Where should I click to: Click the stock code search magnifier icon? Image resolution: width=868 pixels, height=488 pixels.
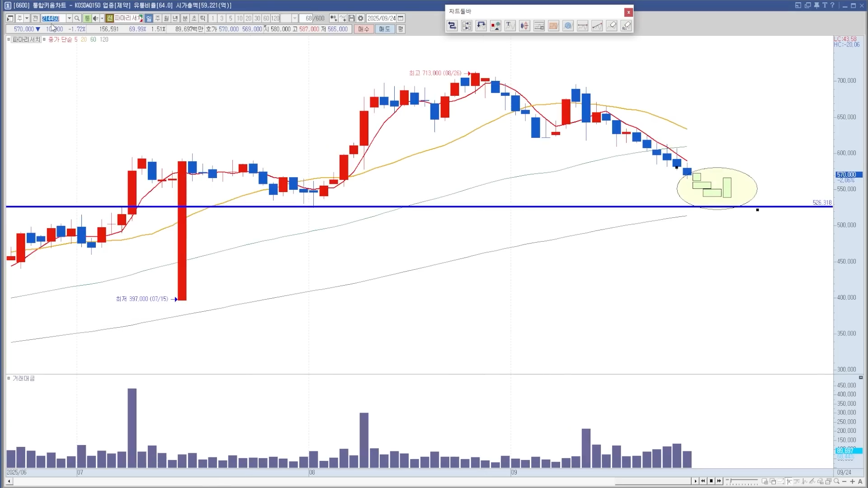tap(77, 18)
